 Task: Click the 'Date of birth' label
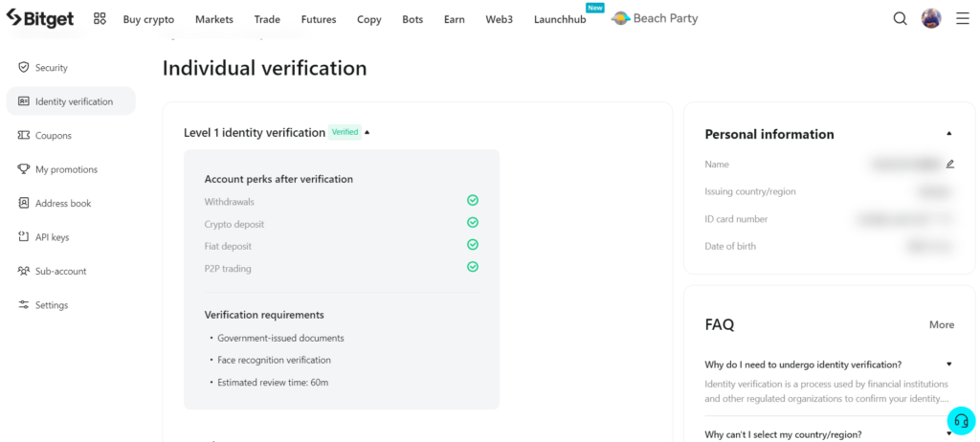click(x=730, y=246)
